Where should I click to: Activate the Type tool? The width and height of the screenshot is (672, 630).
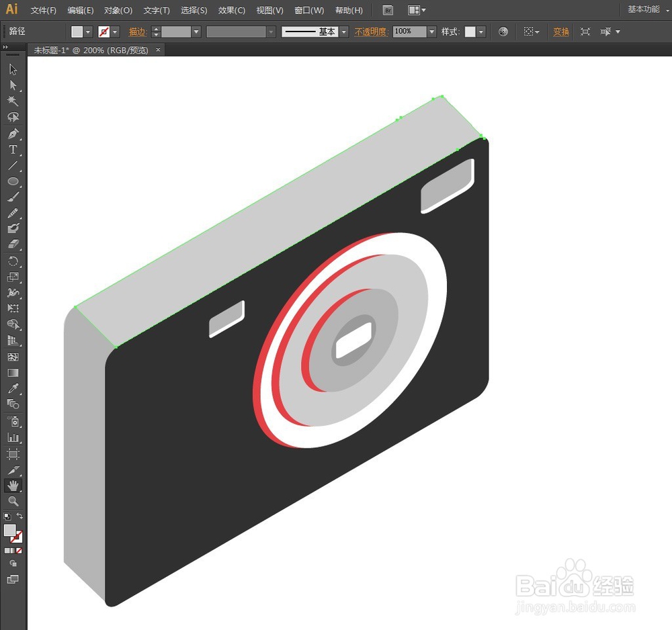(13, 150)
